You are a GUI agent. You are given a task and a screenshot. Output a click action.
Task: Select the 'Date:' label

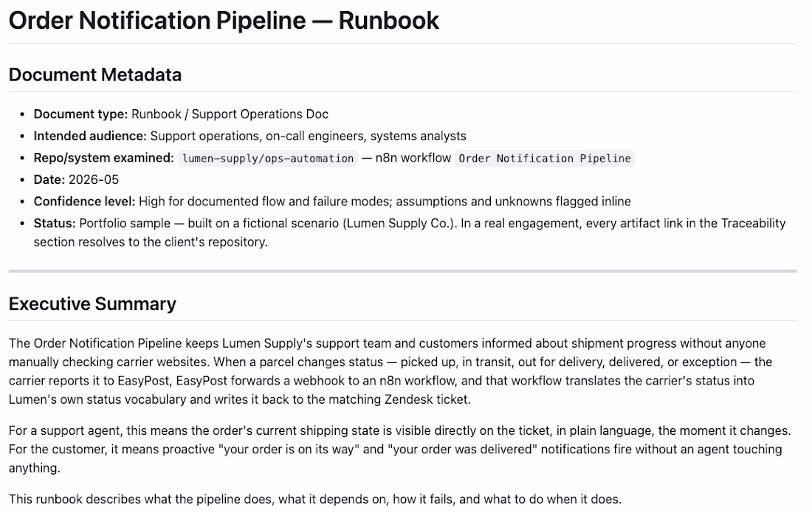[49, 179]
